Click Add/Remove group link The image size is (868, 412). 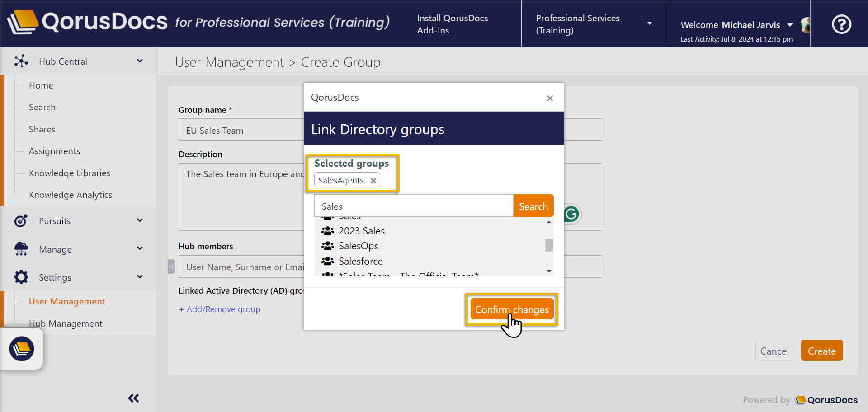220,309
